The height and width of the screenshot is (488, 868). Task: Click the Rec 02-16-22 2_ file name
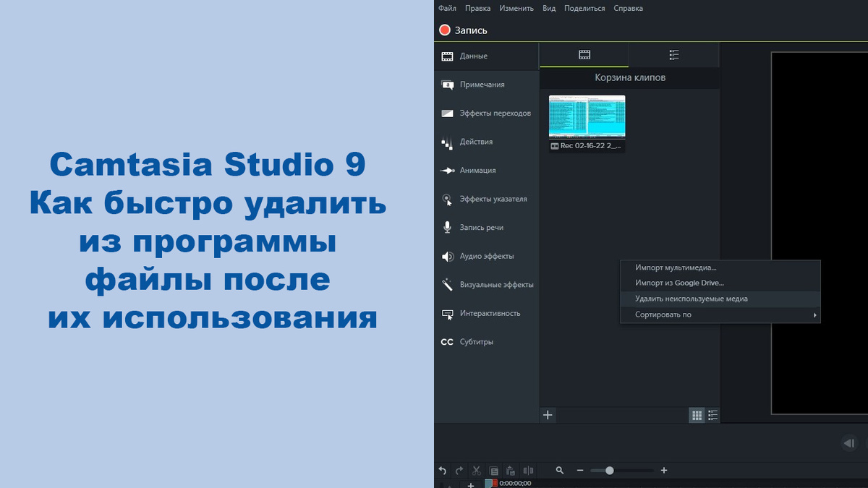pyautogui.click(x=591, y=146)
